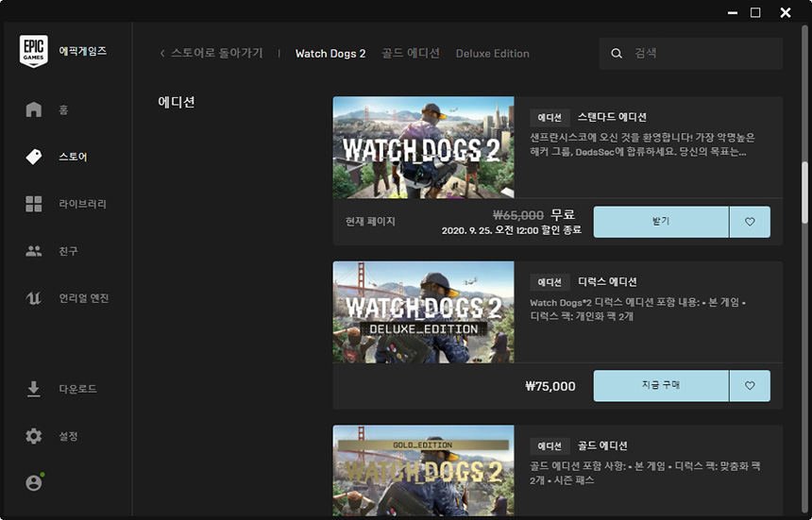Click the 무료 free price text

tap(563, 214)
